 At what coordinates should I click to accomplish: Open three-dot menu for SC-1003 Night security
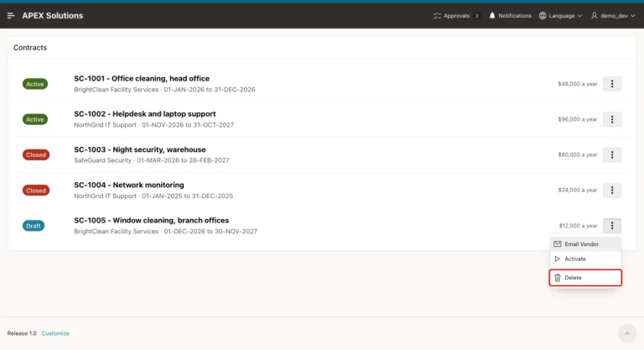[x=612, y=154]
